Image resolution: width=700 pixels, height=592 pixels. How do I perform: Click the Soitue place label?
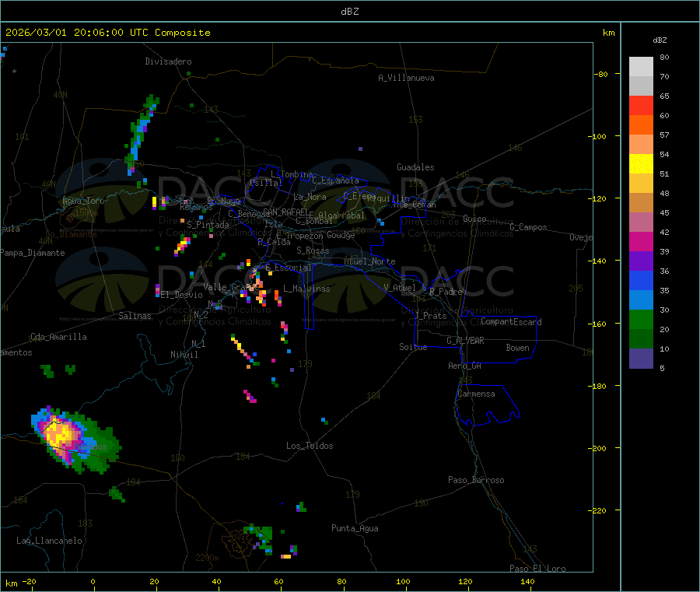(413, 347)
